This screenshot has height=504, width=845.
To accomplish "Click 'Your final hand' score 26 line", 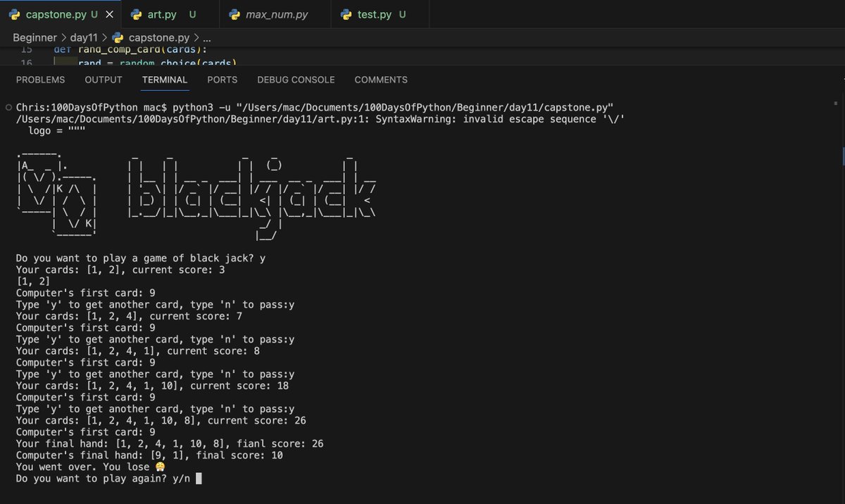I will tap(170, 443).
